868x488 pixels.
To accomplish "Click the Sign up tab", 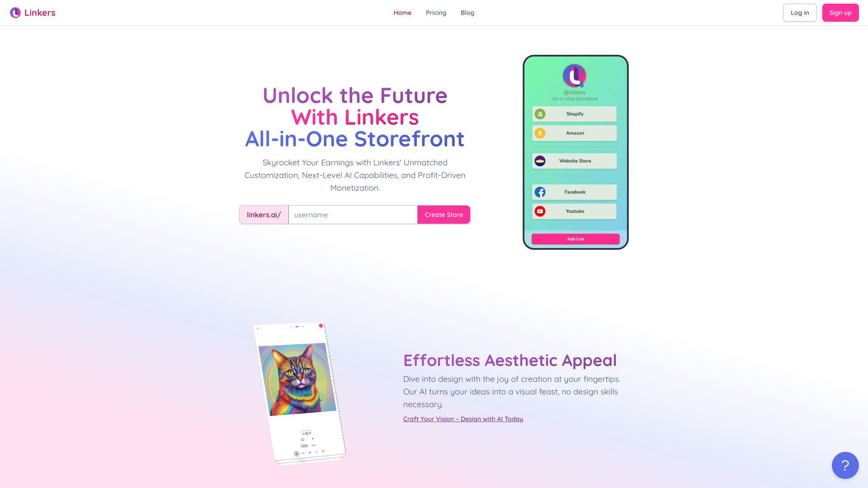I will coord(840,13).
